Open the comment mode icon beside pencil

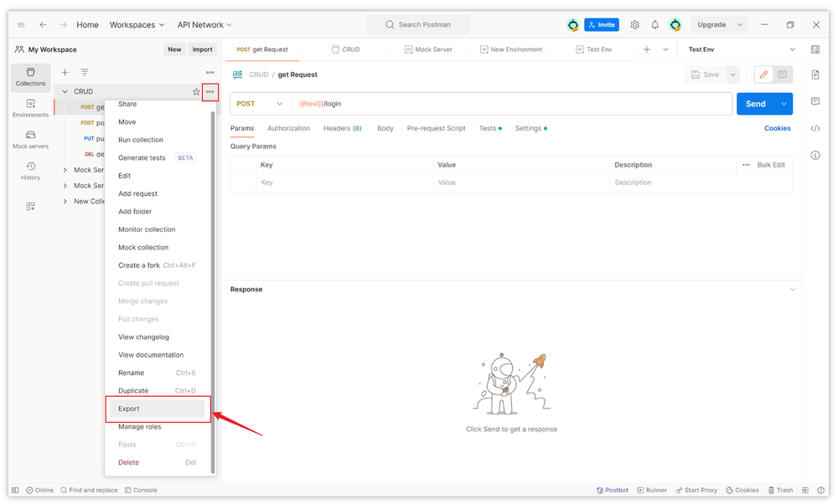coord(783,75)
